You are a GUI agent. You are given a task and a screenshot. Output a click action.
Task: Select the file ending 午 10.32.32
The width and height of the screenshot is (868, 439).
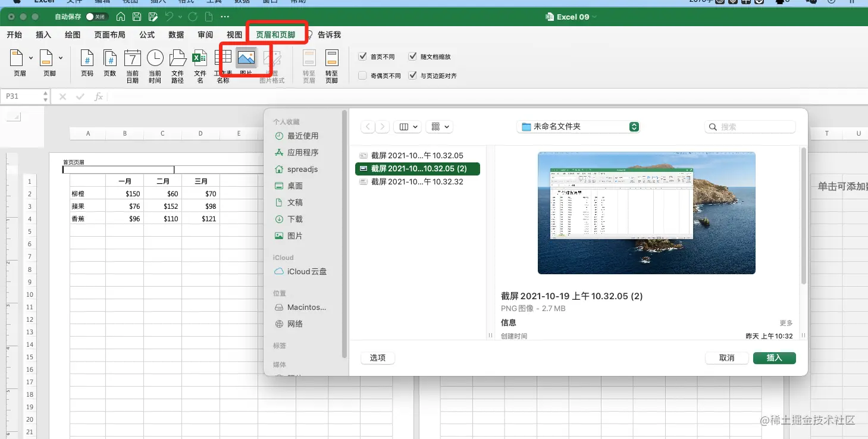click(417, 182)
